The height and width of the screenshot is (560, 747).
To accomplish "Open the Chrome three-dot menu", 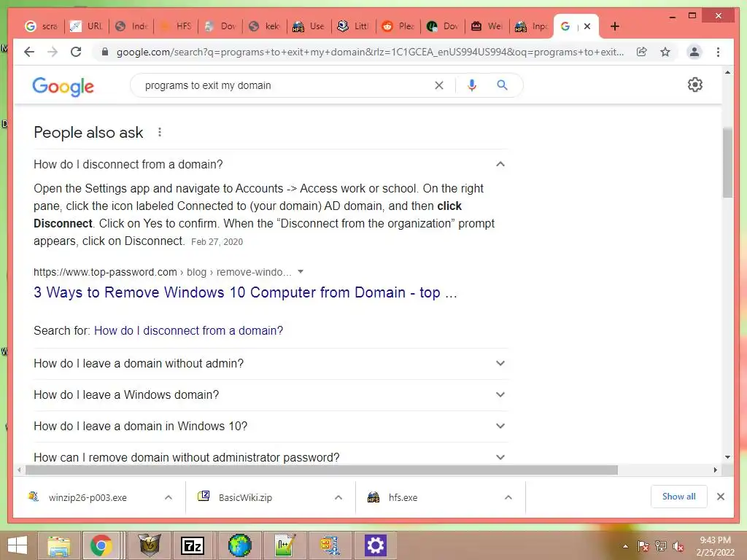I will coord(718,52).
